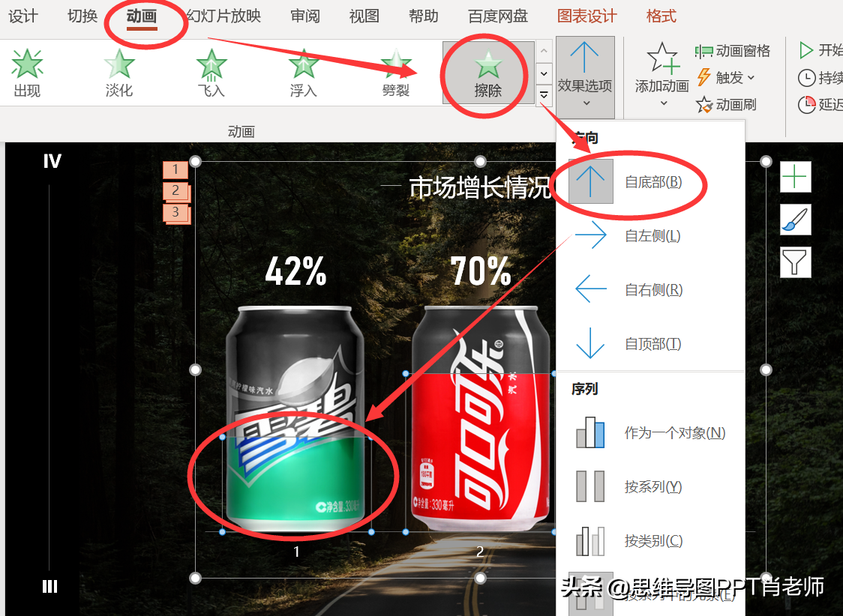Viewport: 843px width, 616px height.
Task: Open the chart styles brush button
Action: (x=795, y=220)
